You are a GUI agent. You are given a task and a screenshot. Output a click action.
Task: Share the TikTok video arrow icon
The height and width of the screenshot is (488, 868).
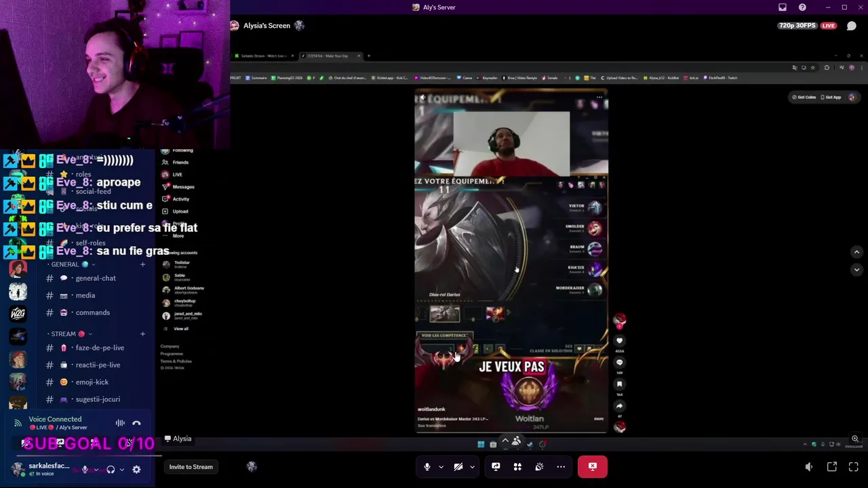click(619, 406)
